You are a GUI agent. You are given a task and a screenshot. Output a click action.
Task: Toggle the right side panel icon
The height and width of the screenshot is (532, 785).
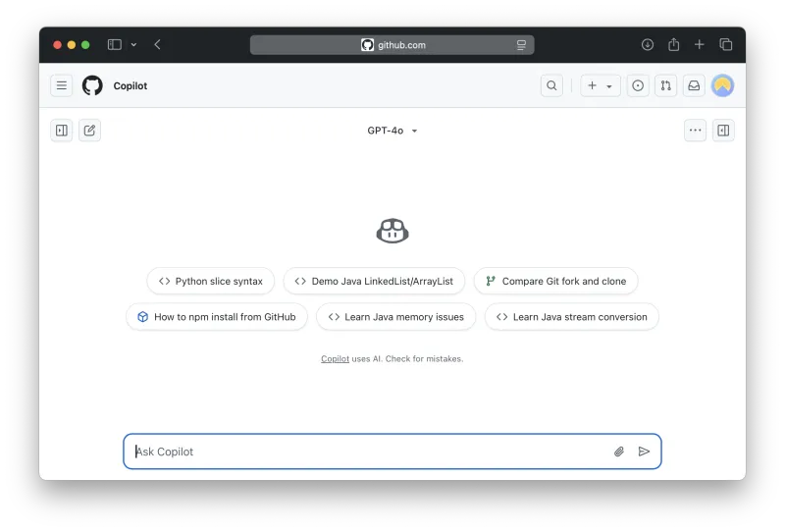click(x=723, y=131)
